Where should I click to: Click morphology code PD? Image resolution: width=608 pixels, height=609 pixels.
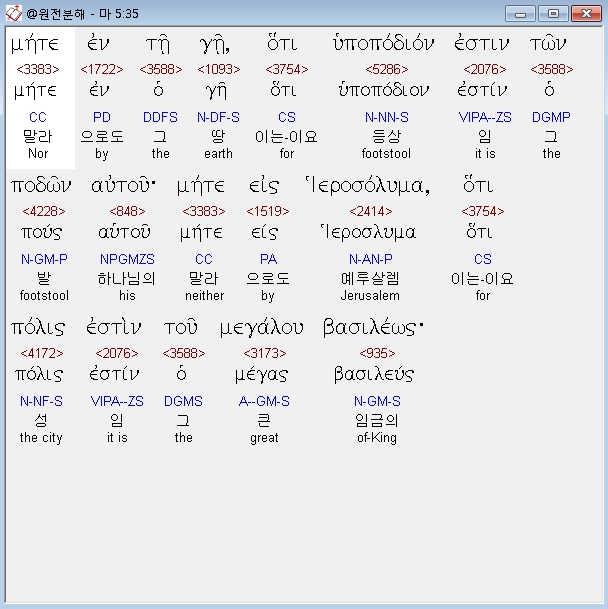tap(102, 117)
